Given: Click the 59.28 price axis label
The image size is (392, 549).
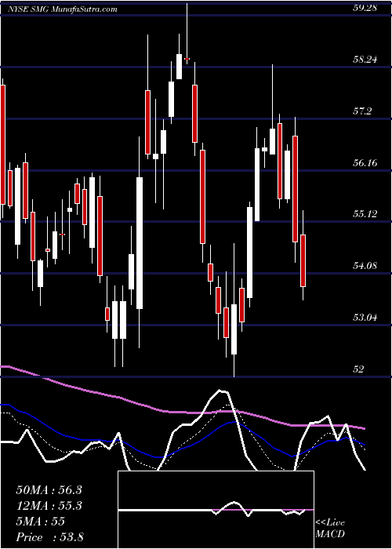Looking at the screenshot, I should [x=365, y=8].
